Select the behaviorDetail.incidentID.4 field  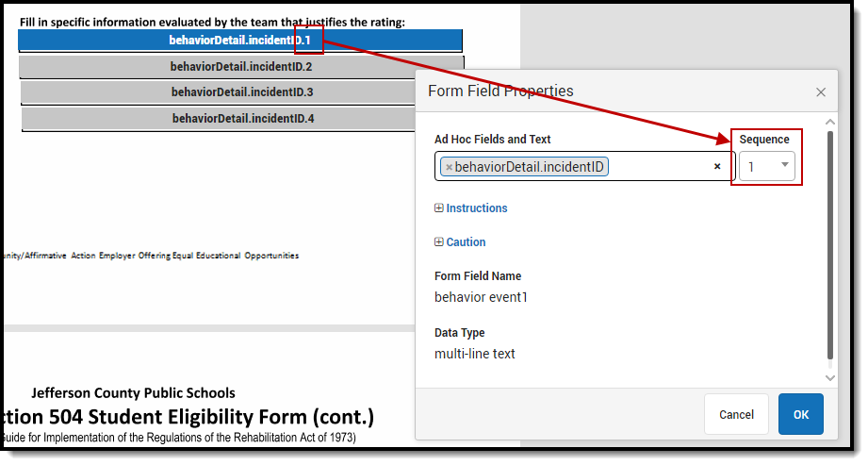click(218, 118)
